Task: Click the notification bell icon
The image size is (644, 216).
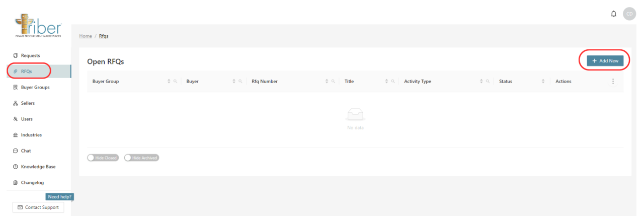Action: pos(613,14)
